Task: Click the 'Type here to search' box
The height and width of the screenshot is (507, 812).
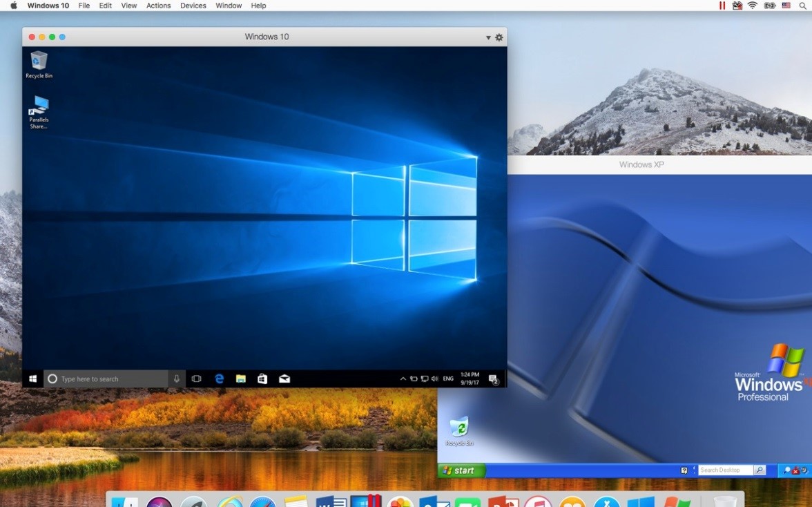Action: 106,379
